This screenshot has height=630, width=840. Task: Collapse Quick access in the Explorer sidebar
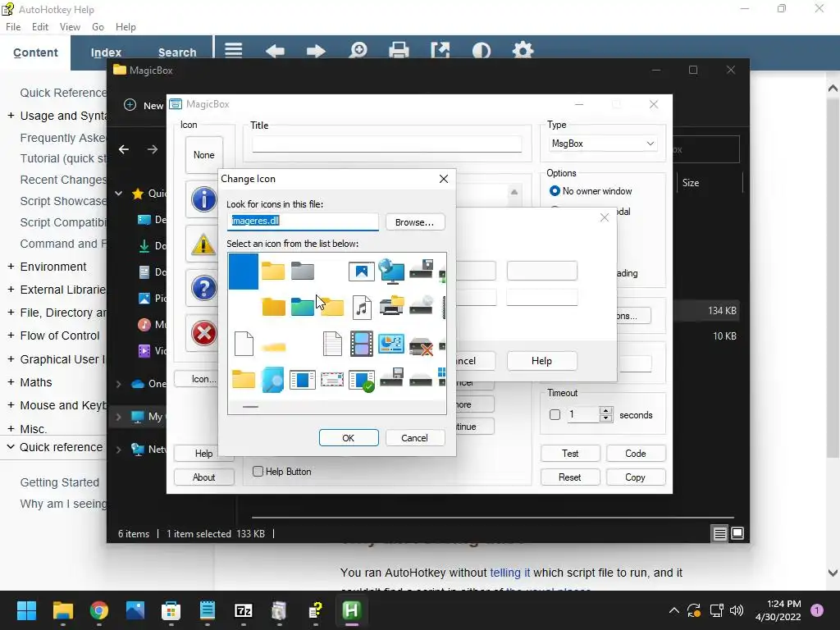click(x=119, y=194)
